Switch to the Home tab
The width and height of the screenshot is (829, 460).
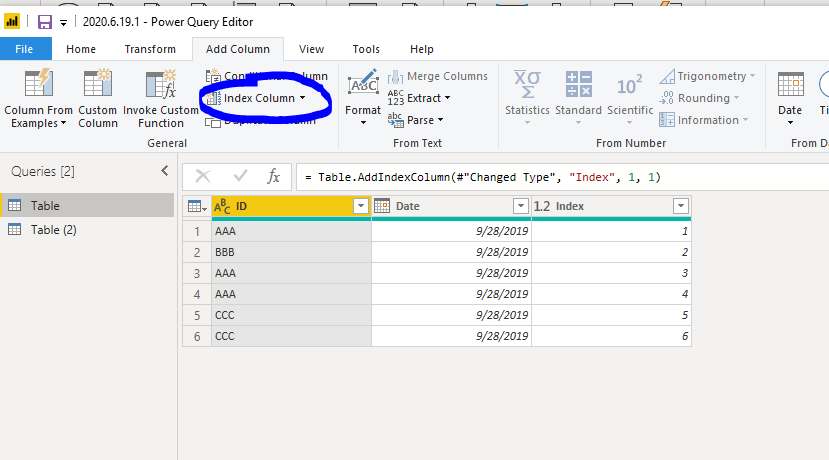[81, 49]
